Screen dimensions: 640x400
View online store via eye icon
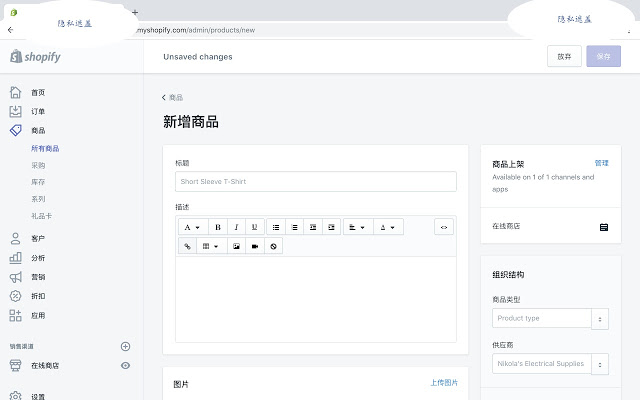pos(125,365)
